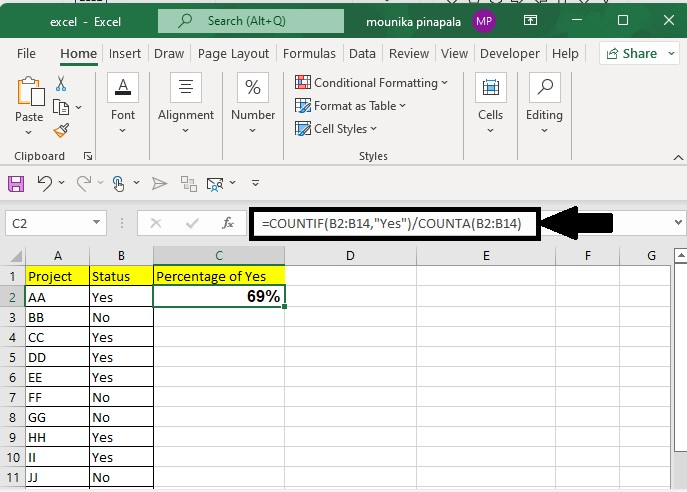Select the cell containing HH

click(x=57, y=437)
